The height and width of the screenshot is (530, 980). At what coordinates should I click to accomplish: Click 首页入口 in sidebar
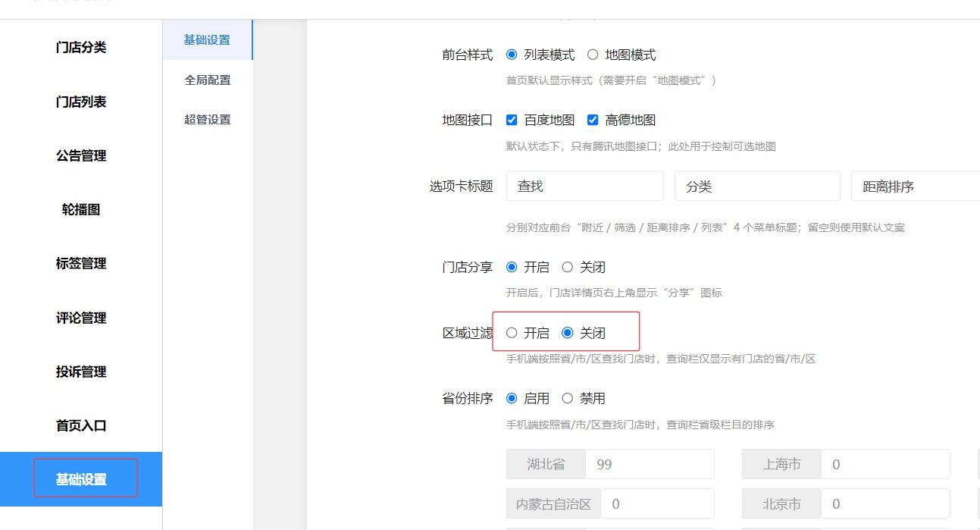81,426
